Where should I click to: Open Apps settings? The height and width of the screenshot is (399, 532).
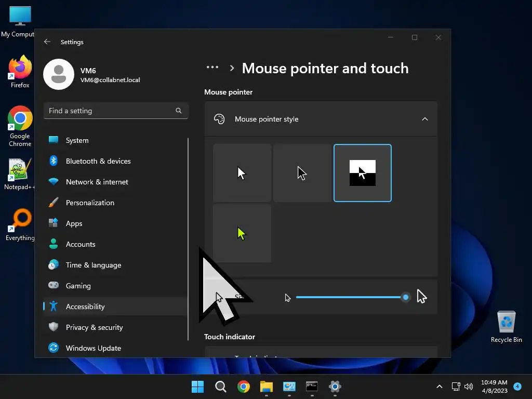(x=115, y=223)
